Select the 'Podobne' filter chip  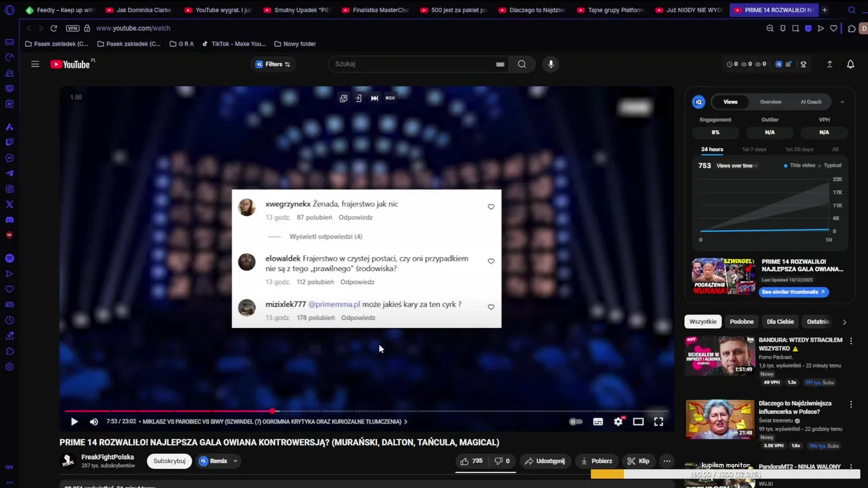[741, 322]
